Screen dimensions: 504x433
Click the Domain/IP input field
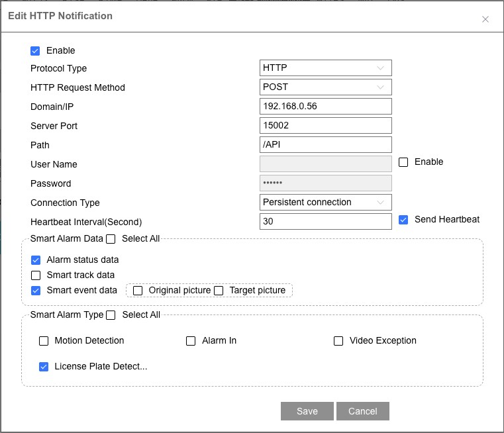click(x=325, y=107)
